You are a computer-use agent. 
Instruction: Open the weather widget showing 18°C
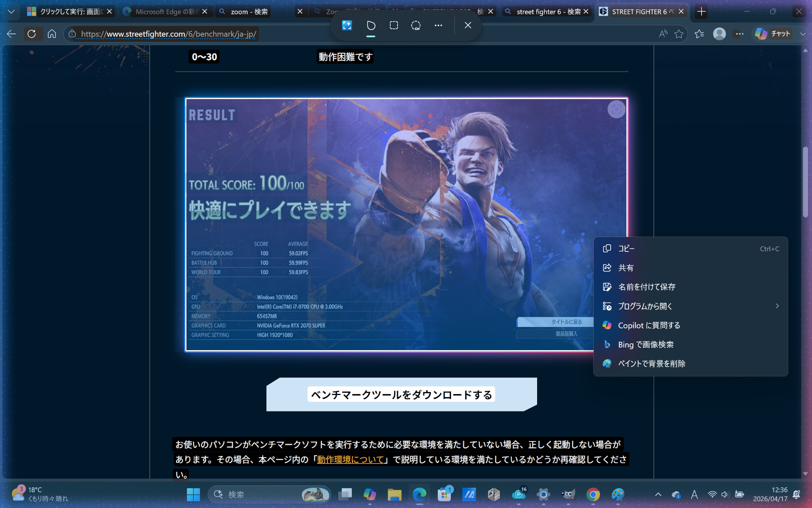pos(40,494)
